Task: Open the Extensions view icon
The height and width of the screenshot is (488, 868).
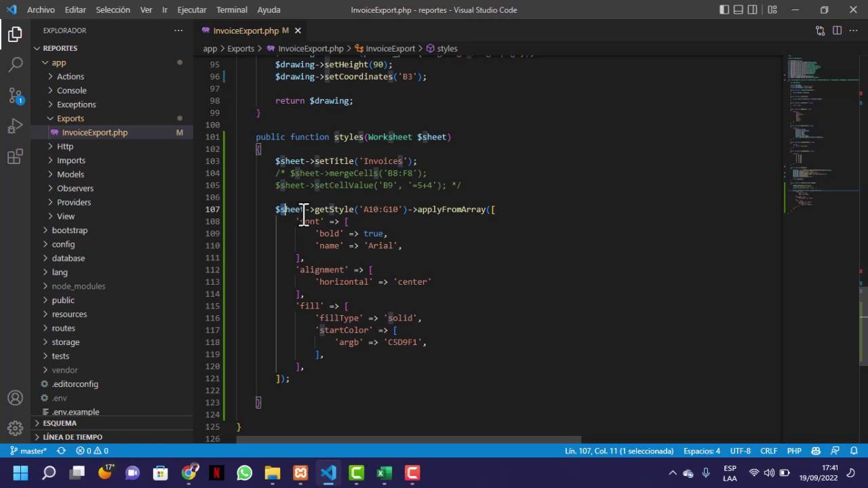Action: pyautogui.click(x=15, y=157)
